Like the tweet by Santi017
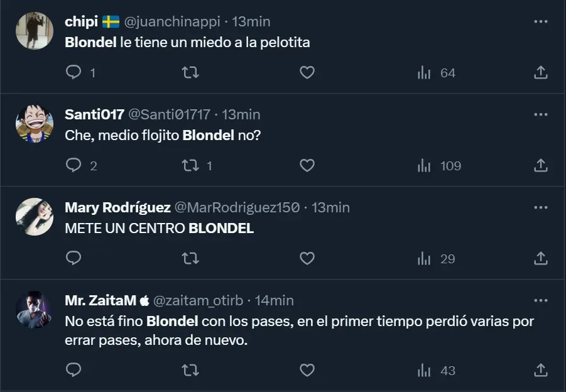 pos(307,166)
